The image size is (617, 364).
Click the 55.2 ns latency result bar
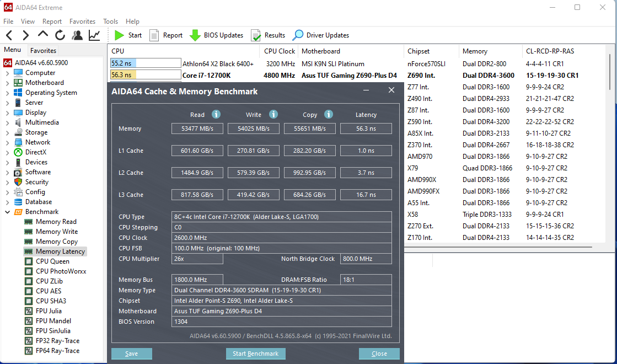click(x=145, y=63)
